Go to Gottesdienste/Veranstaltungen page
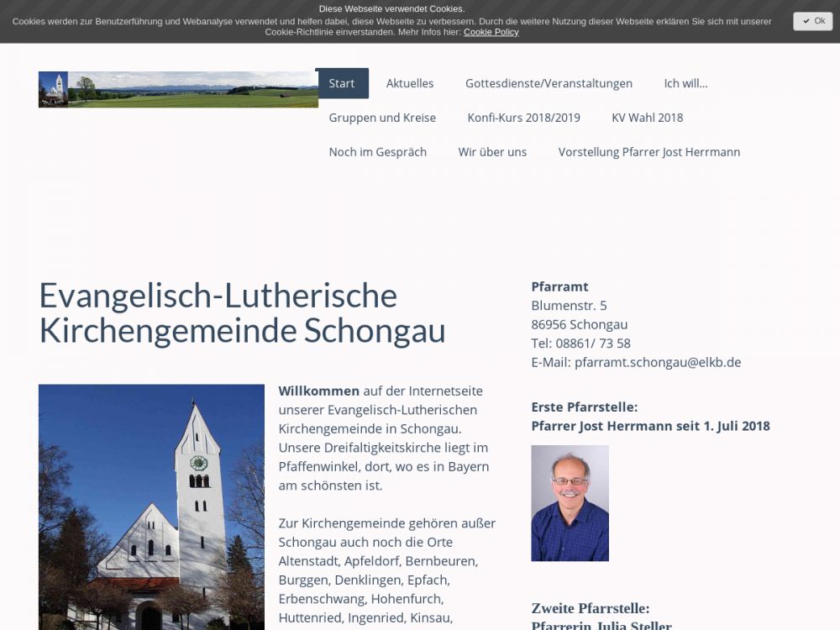Screen dimensions: 840x630 549,83
